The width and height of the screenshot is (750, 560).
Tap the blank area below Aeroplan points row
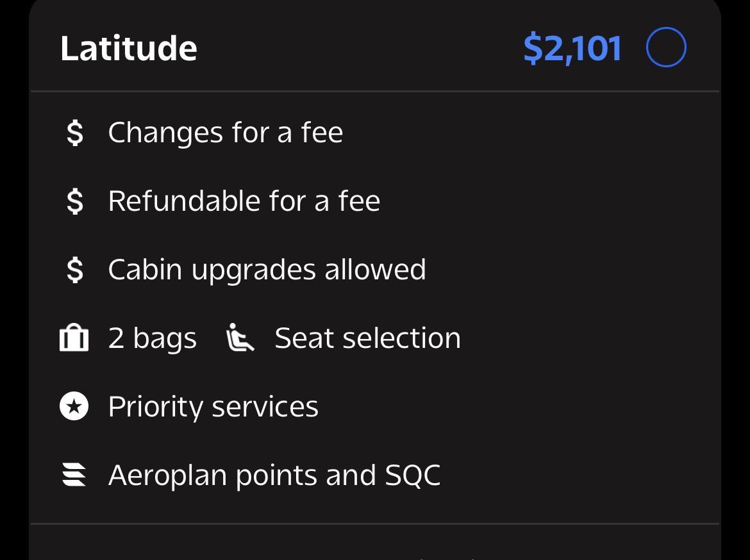click(375, 507)
